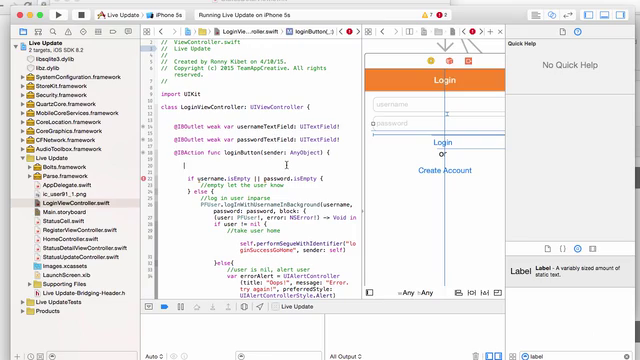Expand Live UpdateTests folder
This screenshot has height=360, width=640.
pyautogui.click(x=23, y=302)
